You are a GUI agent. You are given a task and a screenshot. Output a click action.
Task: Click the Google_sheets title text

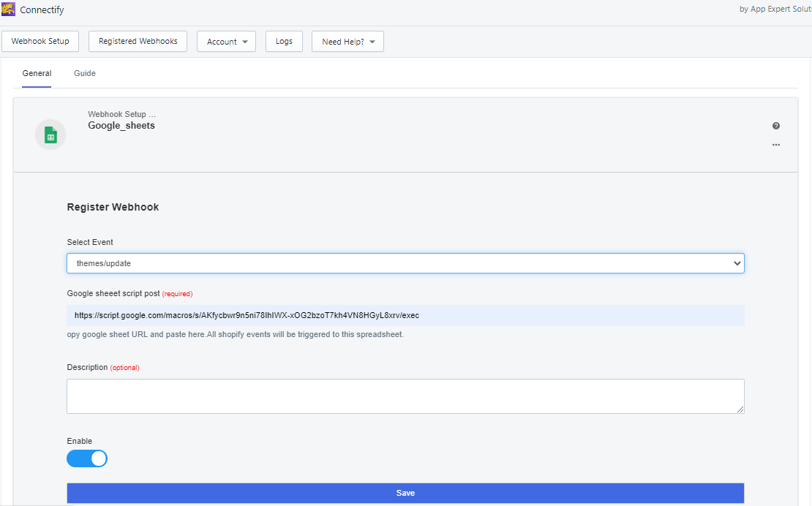[x=121, y=126]
